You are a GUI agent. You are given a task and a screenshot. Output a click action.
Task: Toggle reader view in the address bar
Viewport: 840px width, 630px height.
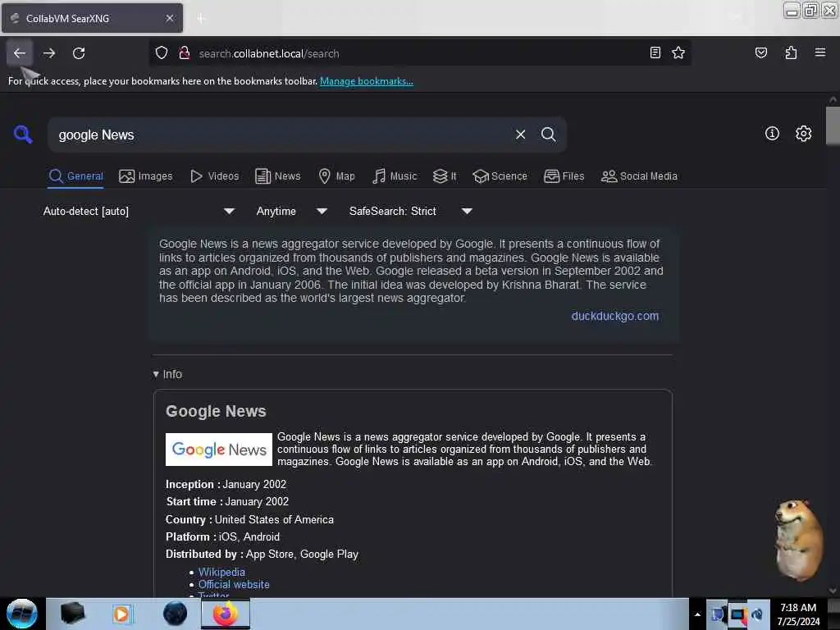pyautogui.click(x=655, y=53)
